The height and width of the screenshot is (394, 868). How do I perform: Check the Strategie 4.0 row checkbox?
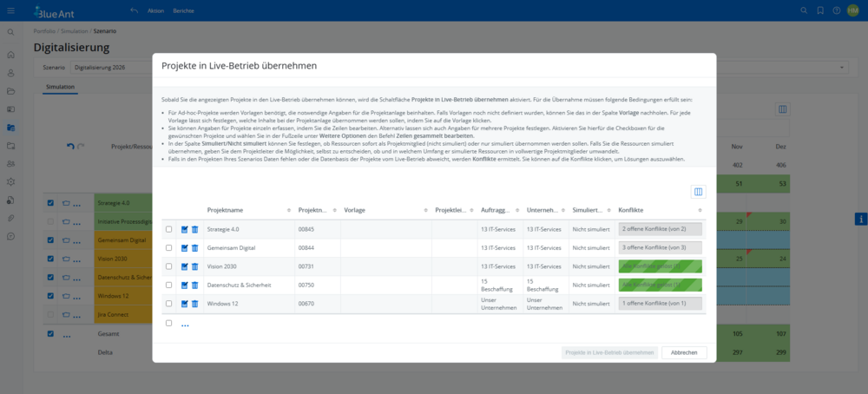point(168,229)
